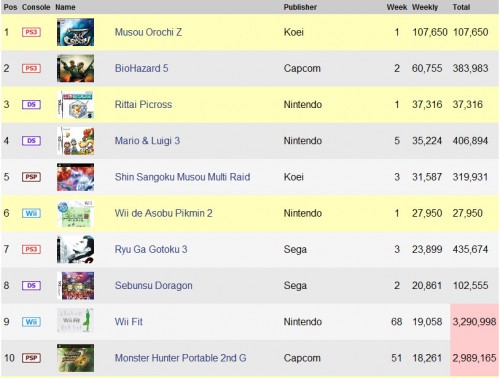Click the Mario & Luigi 3 cover image

pyautogui.click(x=75, y=141)
